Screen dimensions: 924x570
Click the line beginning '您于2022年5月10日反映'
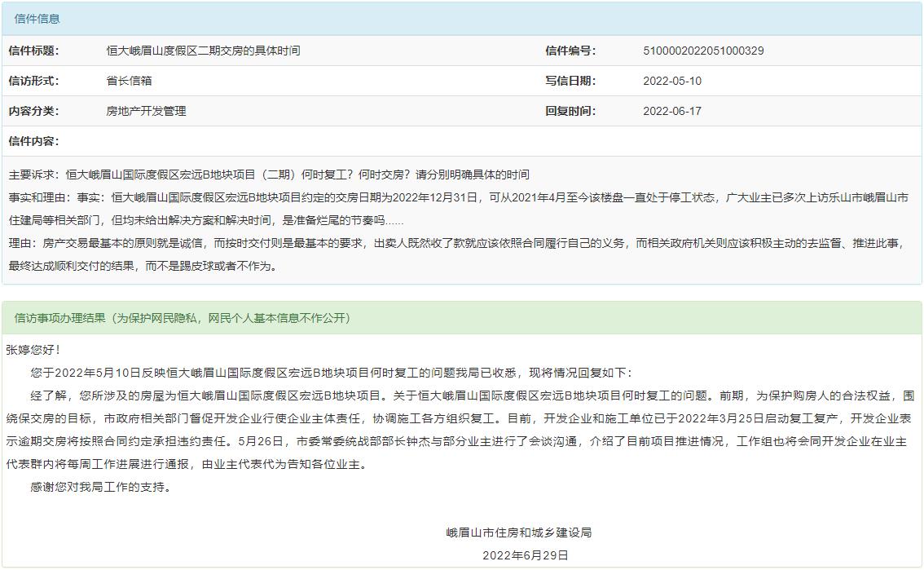[331, 373]
